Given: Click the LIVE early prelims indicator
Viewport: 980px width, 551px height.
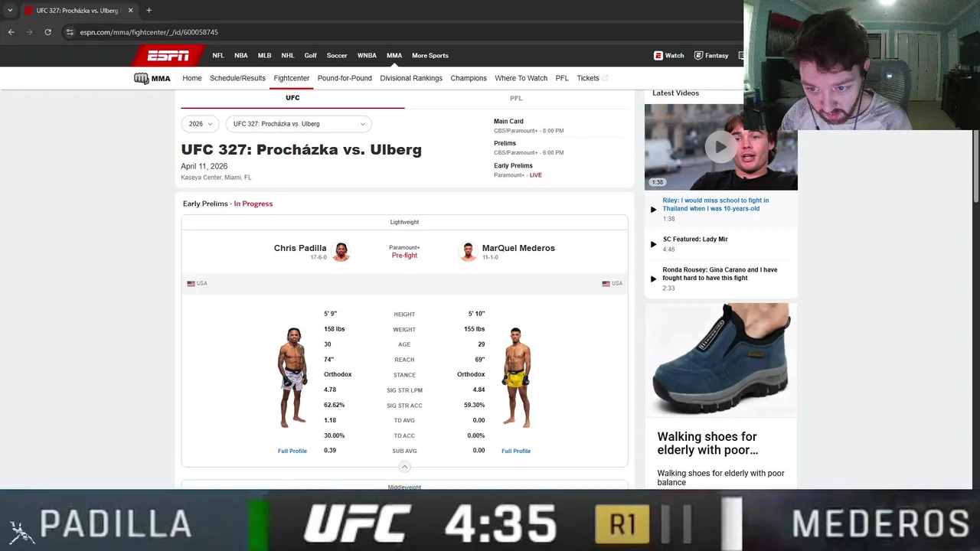Looking at the screenshot, I should click(x=535, y=175).
